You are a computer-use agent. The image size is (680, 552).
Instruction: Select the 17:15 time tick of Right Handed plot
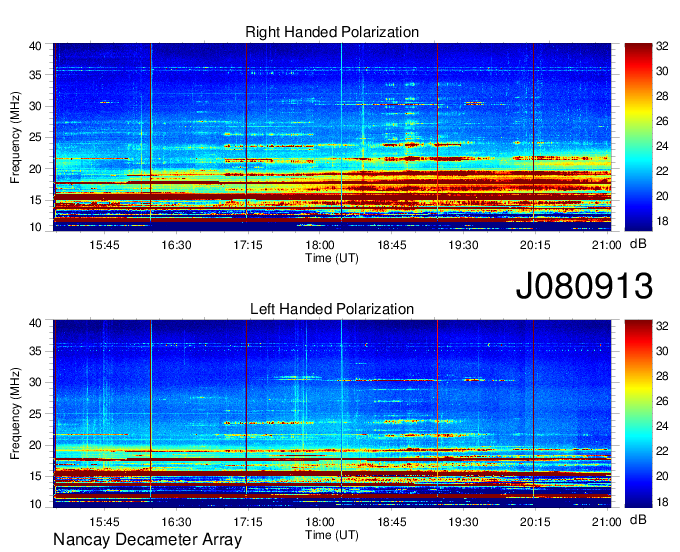(248, 245)
